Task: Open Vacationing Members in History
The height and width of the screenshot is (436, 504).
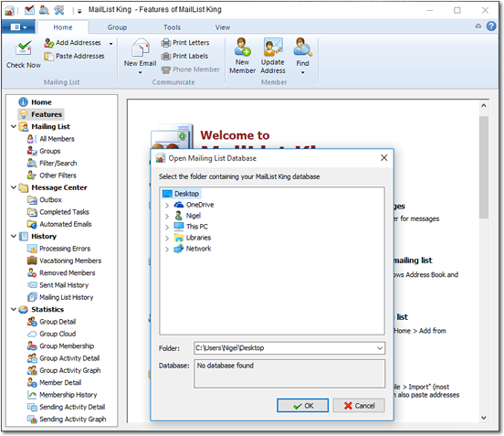Action: pyautogui.click(x=70, y=261)
